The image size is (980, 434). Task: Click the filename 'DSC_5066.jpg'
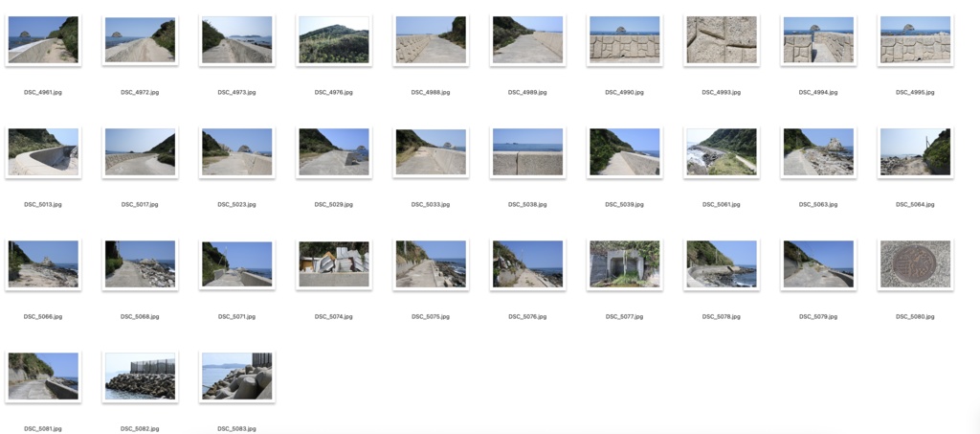[43, 316]
